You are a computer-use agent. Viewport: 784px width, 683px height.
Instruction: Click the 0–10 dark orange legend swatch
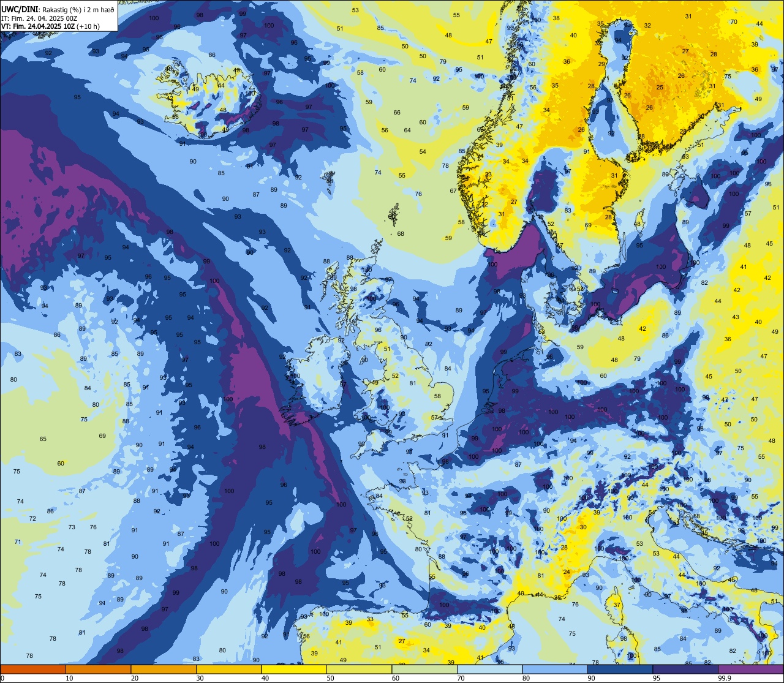pyautogui.click(x=33, y=670)
